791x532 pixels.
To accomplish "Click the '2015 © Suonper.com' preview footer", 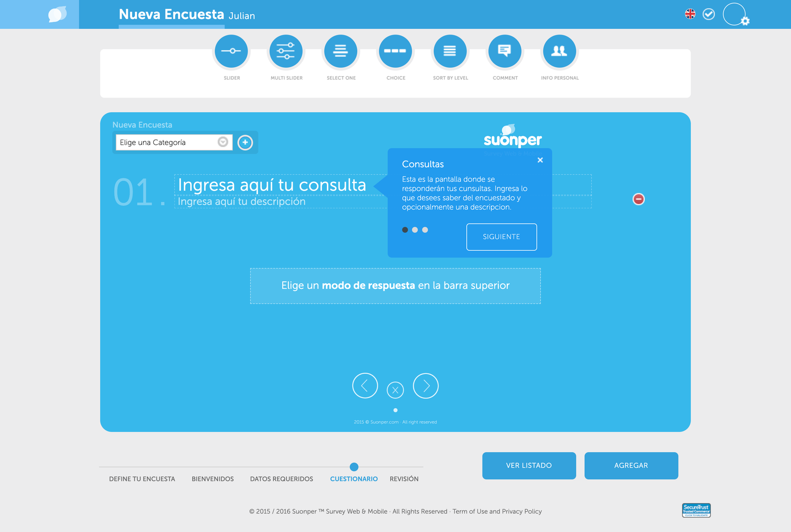I will 395,422.
